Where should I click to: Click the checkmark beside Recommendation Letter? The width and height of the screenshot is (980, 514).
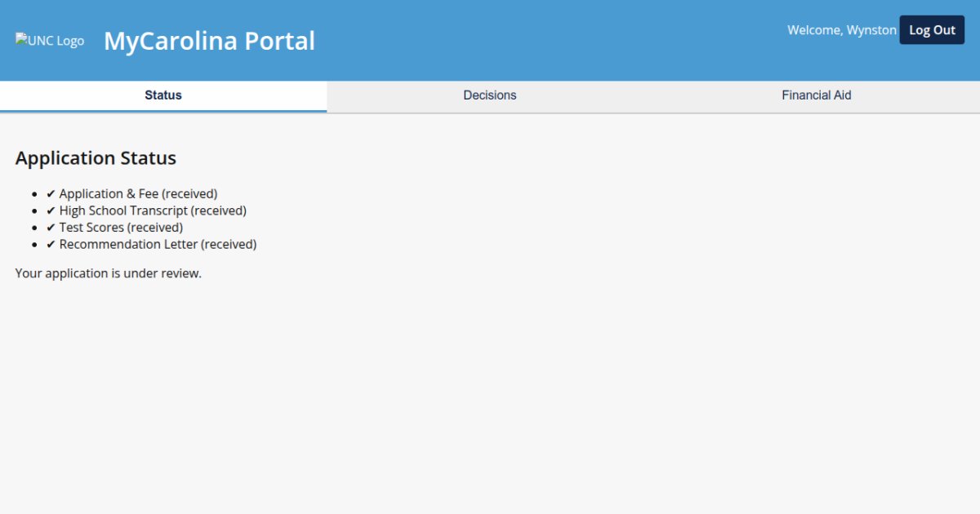[x=51, y=245]
